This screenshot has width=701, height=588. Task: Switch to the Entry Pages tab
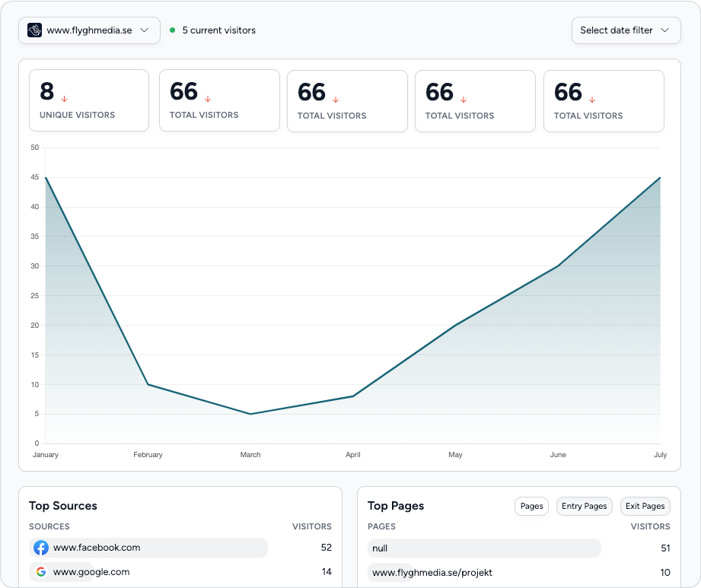584,506
